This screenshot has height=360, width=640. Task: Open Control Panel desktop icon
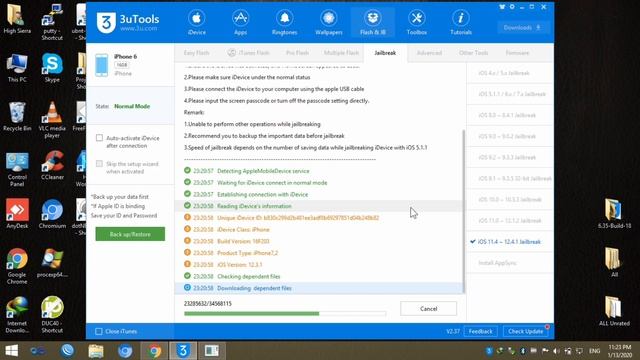tap(17, 169)
